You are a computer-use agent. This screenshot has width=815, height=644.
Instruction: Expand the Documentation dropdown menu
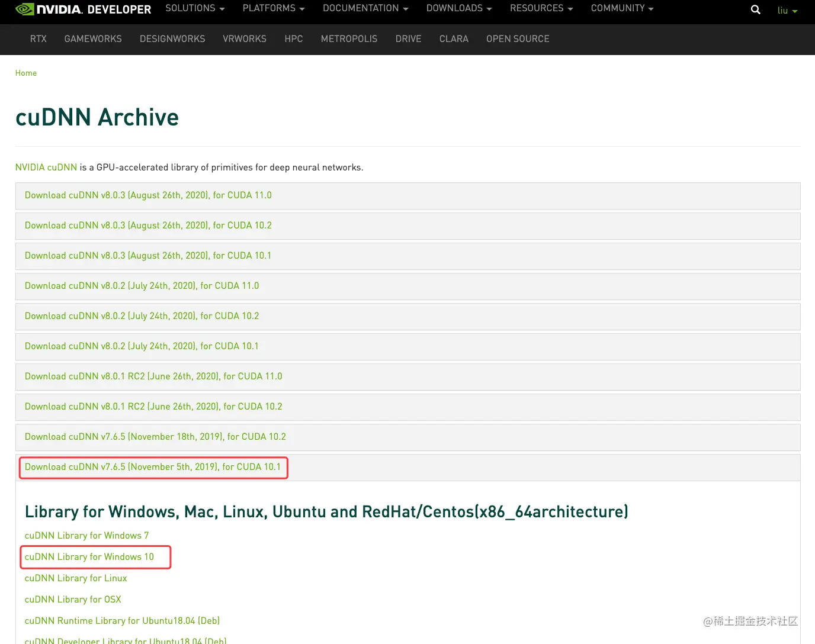pyautogui.click(x=365, y=8)
